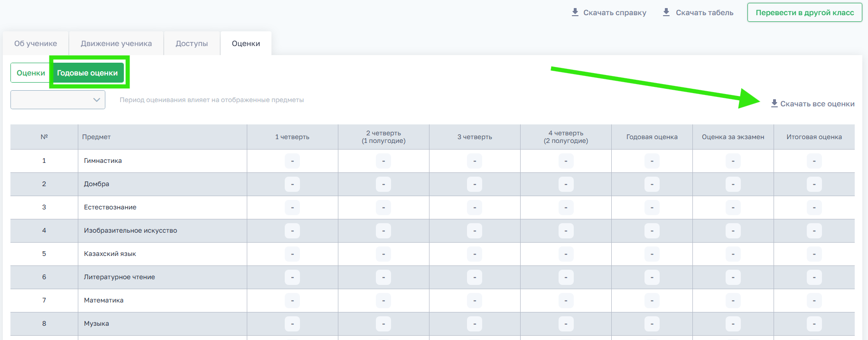
Task: Open the Доступы tab
Action: 192,43
